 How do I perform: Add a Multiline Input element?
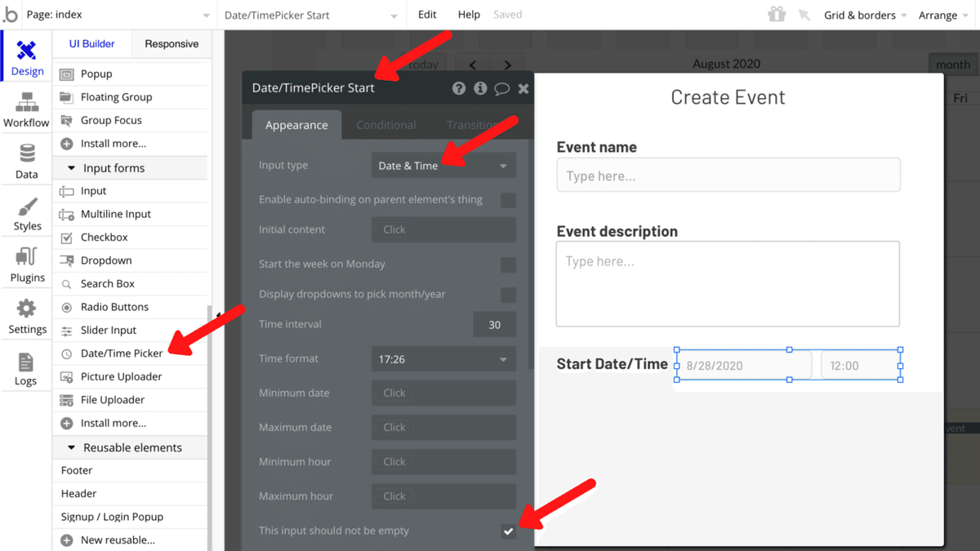[130, 214]
